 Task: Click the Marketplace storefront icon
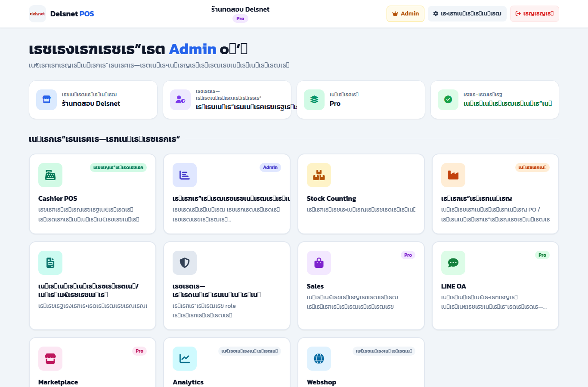click(x=50, y=359)
